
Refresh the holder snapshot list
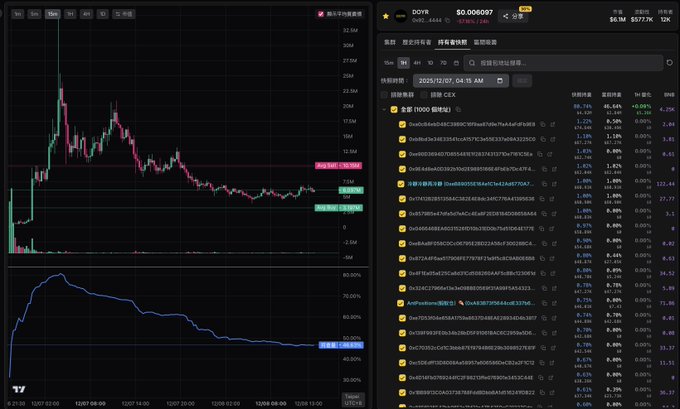672,62
